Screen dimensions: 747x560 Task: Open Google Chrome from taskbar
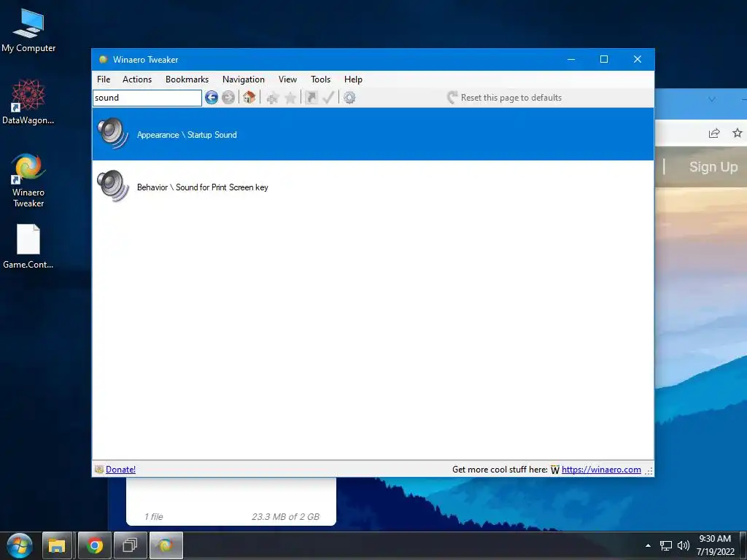(94, 545)
